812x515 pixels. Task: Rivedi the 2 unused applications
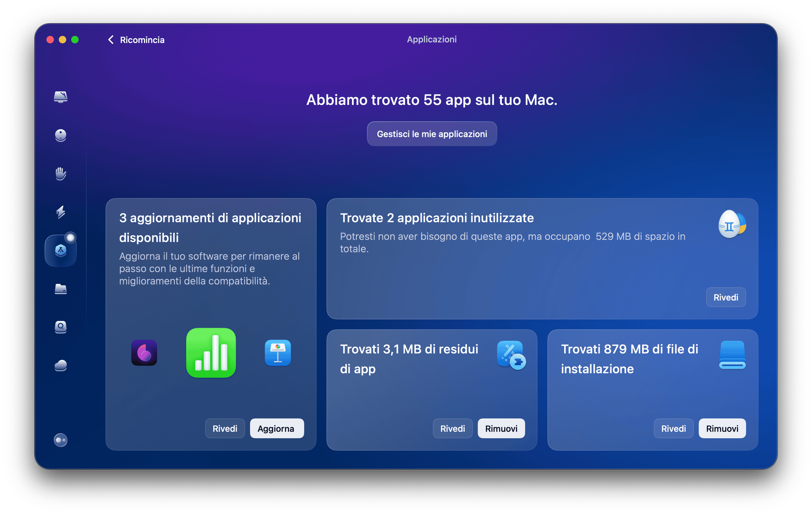[726, 297]
